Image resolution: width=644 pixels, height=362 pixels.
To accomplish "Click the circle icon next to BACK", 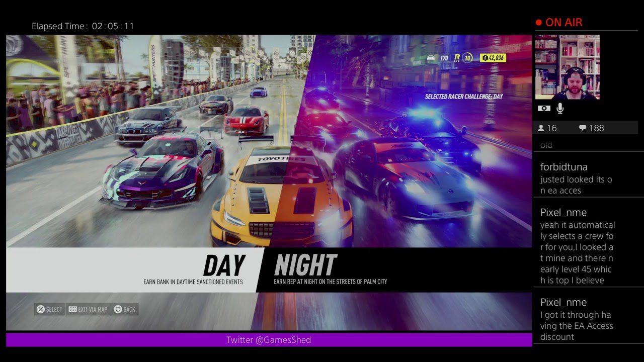I will [118, 309].
